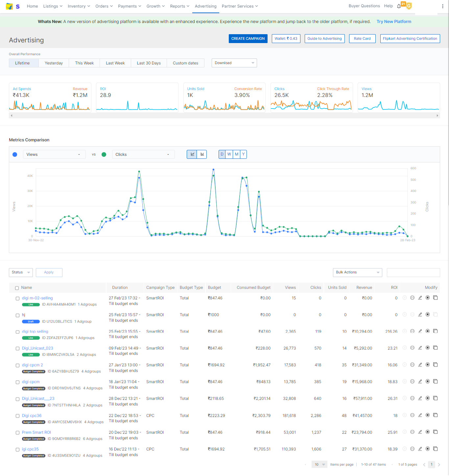Image resolution: width=449 pixels, height=476 pixels.
Task: Stop the Digi_Unicast__23 campaign
Action: pos(428,398)
